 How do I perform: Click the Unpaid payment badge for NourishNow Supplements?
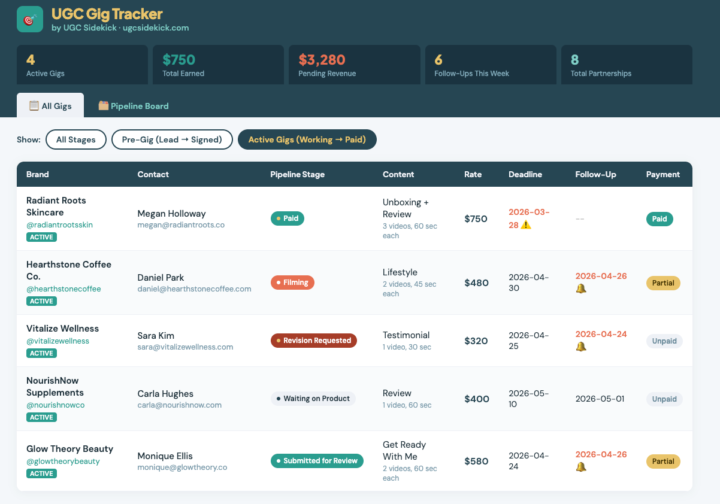[664, 399]
